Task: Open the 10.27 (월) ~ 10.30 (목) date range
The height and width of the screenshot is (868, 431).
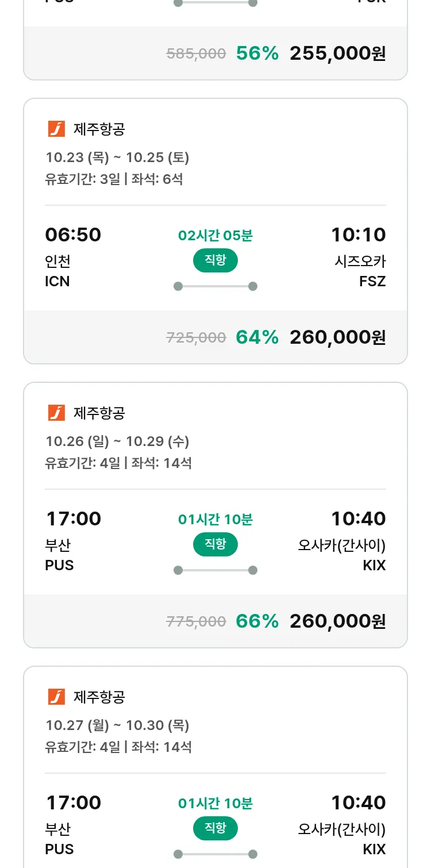Action: 117,725
